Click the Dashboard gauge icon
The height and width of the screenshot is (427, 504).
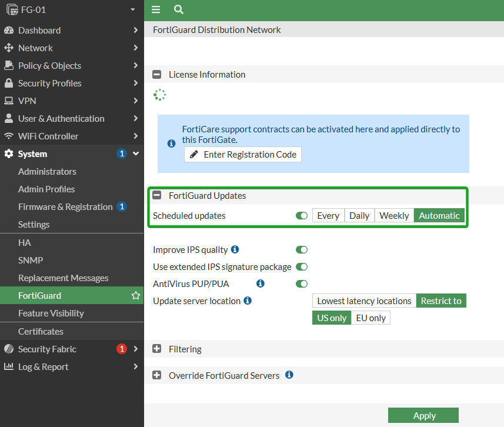(9, 30)
